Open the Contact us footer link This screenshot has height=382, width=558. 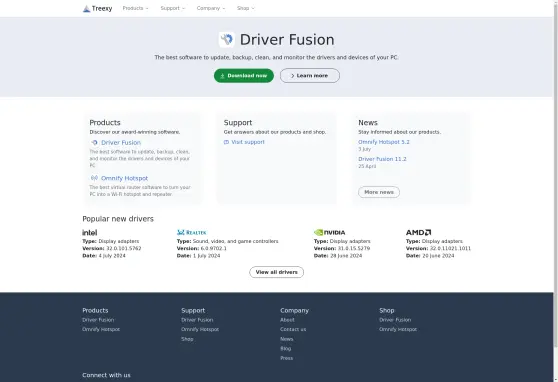293,329
